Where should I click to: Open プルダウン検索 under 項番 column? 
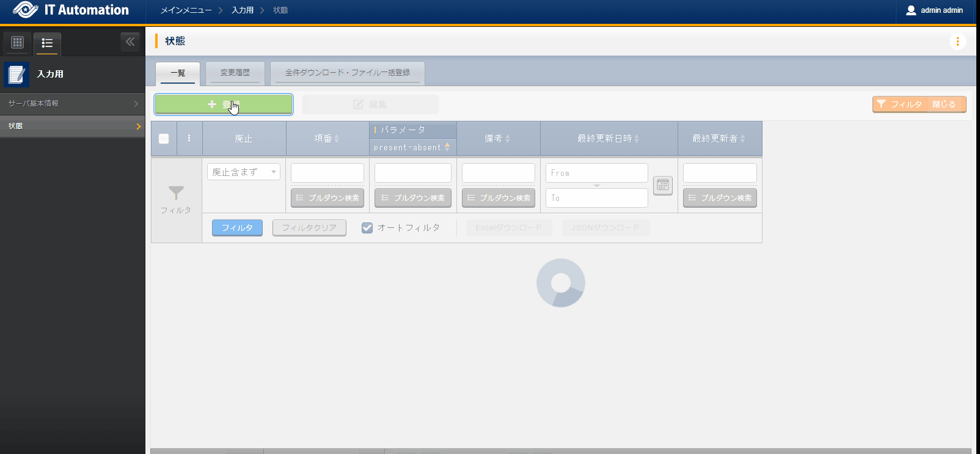click(x=327, y=198)
